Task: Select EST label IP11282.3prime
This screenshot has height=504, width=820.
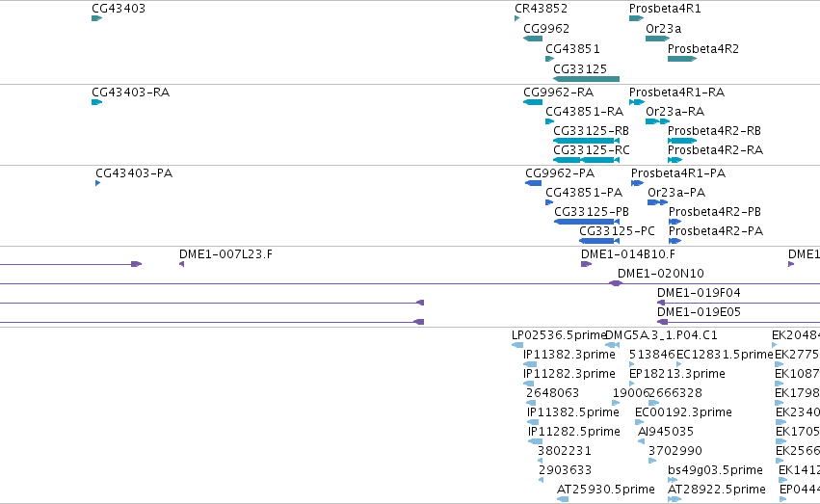Action: [569, 374]
